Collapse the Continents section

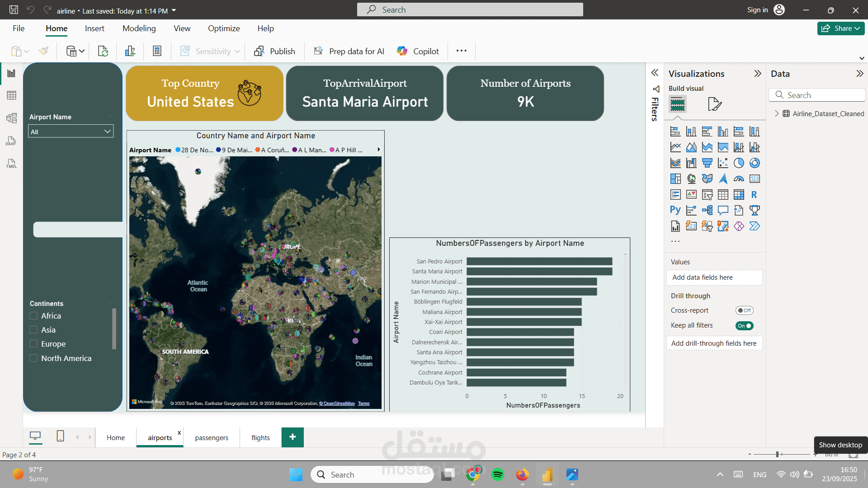click(x=109, y=303)
